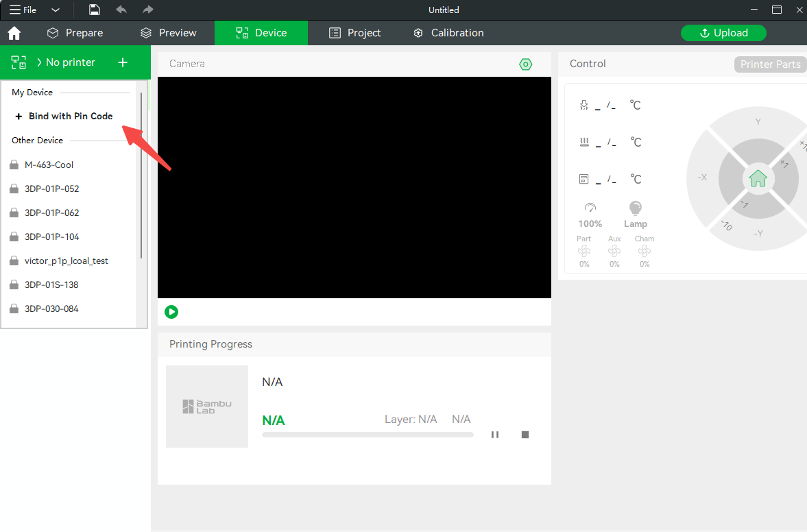Viewport: 807px width, 532px height.
Task: Select the Device tab
Action: click(261, 33)
